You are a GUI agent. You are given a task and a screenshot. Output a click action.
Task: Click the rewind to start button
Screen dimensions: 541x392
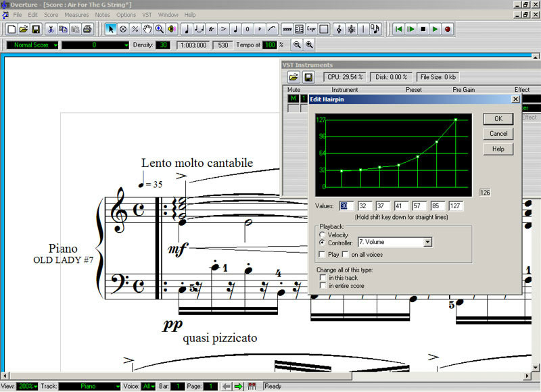click(398, 29)
